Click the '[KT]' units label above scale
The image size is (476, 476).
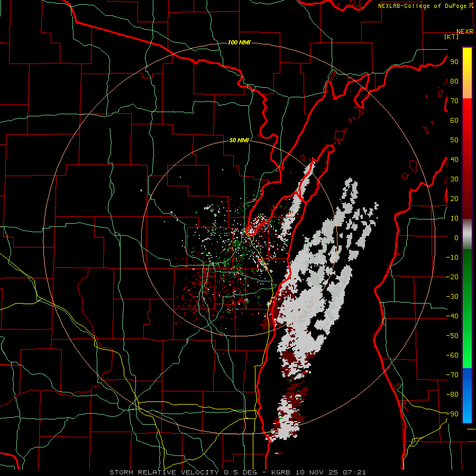[x=452, y=36]
